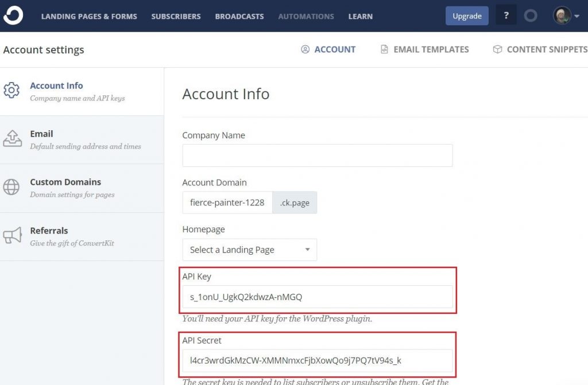The width and height of the screenshot is (588, 385).
Task: Click "Default sending address and times" subtitle
Action: tap(86, 146)
